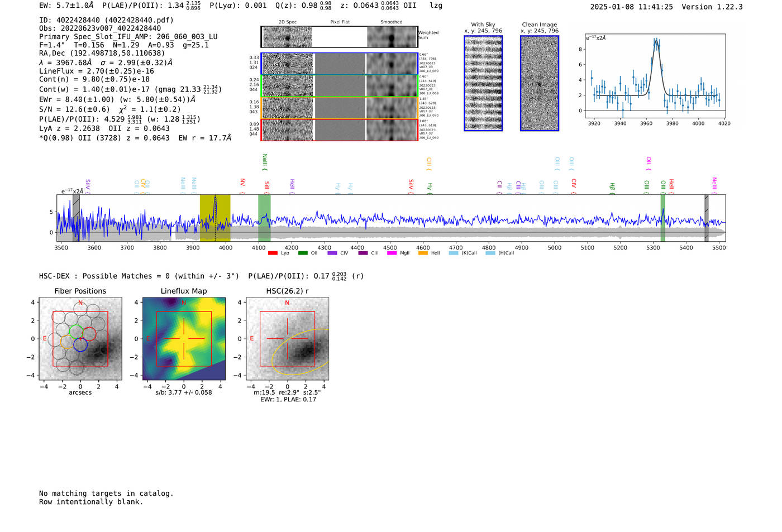
Task: Click the magenta NeIII label near 5500
Action: click(x=714, y=185)
